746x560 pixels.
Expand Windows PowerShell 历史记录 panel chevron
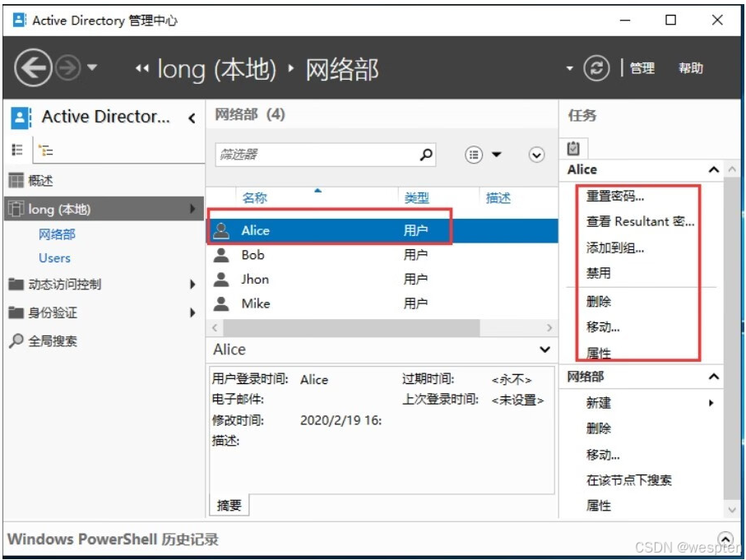(x=725, y=539)
